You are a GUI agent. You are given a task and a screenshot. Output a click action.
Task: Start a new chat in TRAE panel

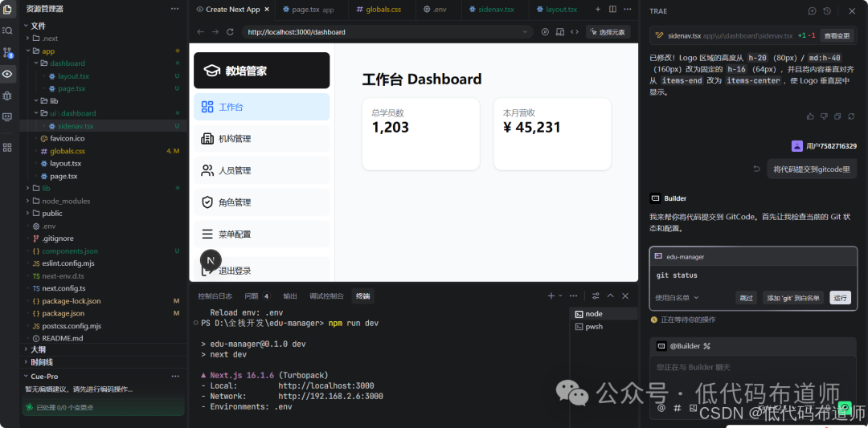pos(813,11)
